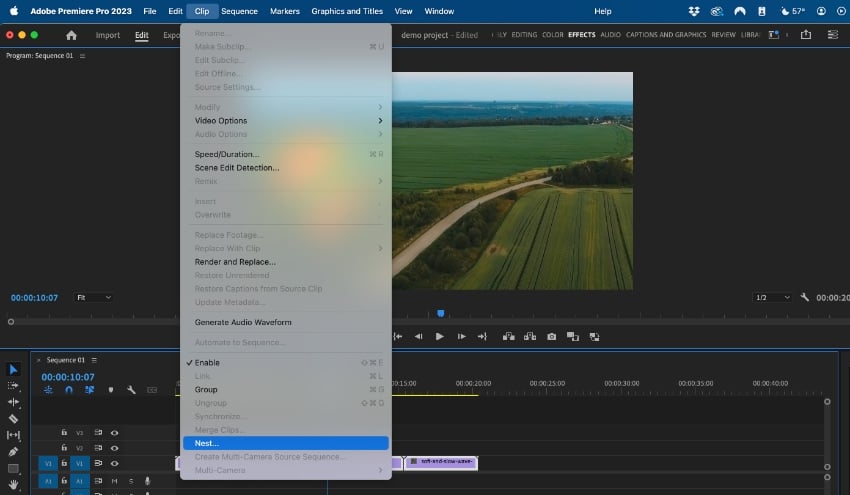Toggle lock on video track V3
The height and width of the screenshot is (495, 850).
pos(64,433)
